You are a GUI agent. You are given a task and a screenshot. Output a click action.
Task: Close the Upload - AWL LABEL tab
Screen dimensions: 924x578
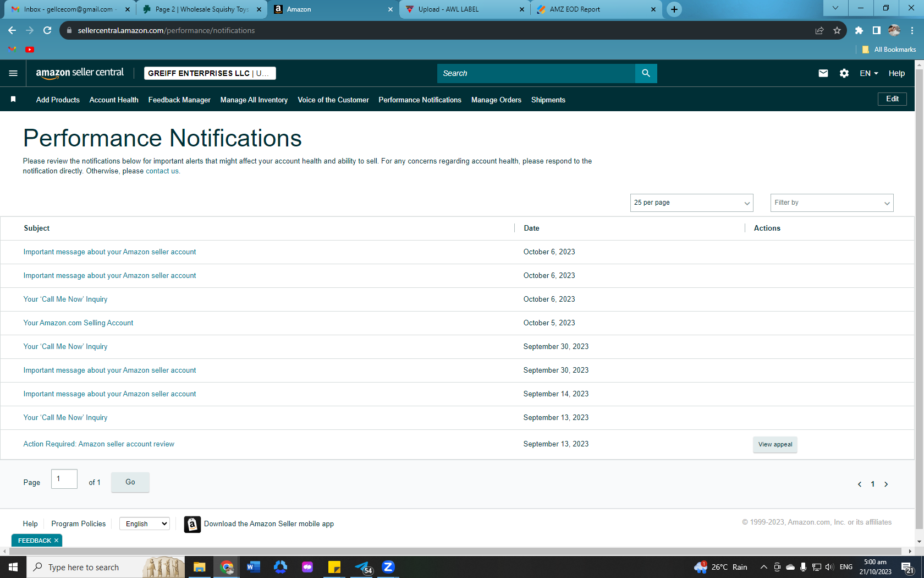[x=522, y=9]
